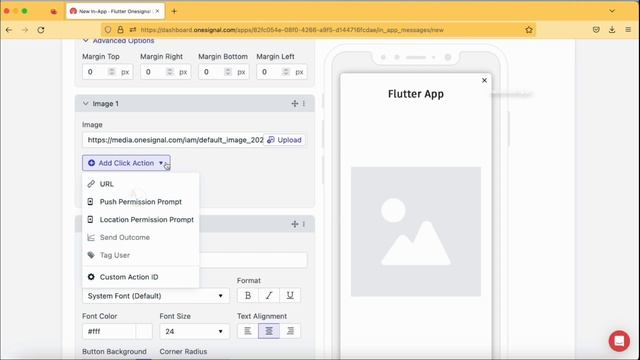Reload the page
The image size is (640, 360).
pos(41,30)
